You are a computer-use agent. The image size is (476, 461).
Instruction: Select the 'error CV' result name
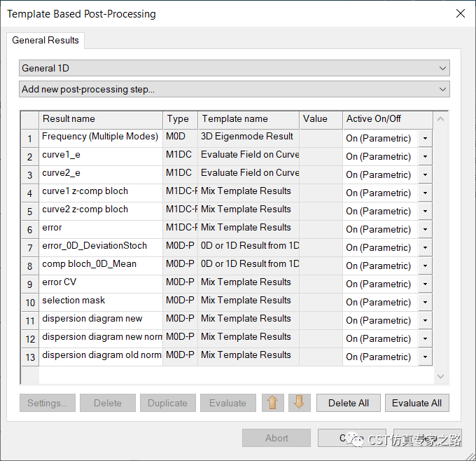(101, 284)
